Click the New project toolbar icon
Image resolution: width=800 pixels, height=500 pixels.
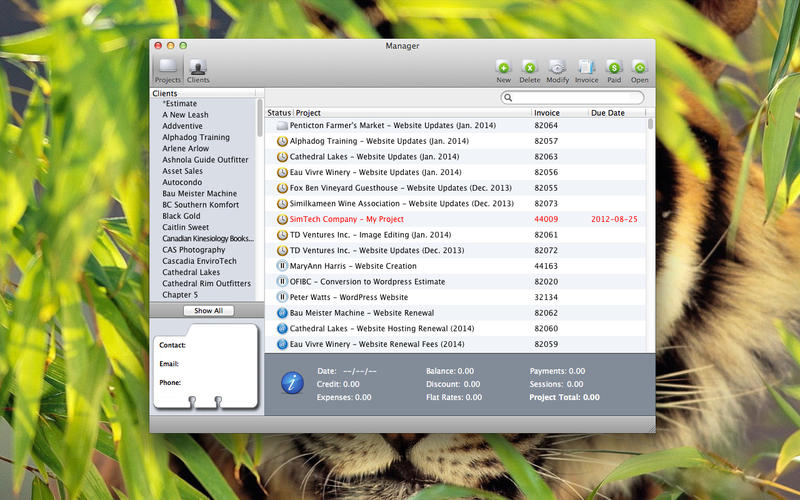[x=503, y=67]
